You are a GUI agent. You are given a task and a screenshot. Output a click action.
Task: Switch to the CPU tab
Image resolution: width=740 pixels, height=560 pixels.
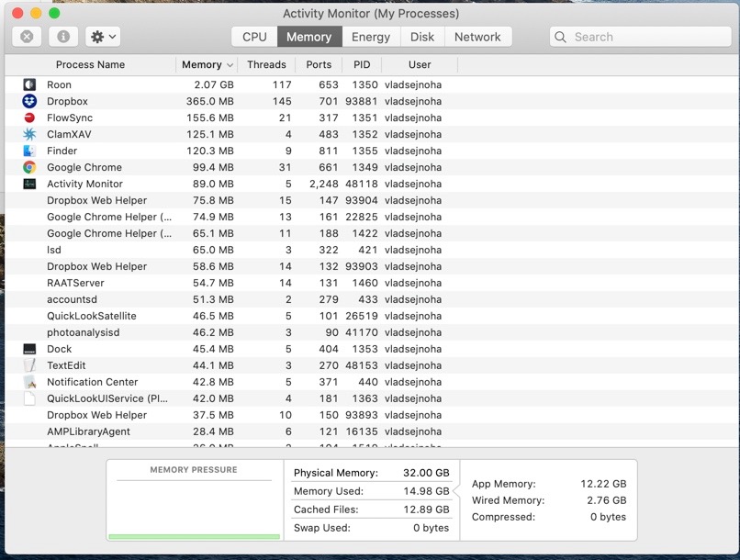coord(254,37)
